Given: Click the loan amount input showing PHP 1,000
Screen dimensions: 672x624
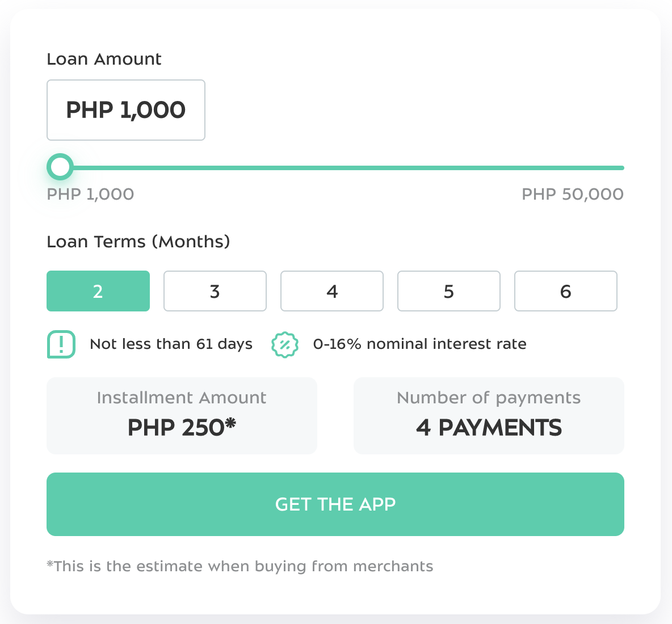Looking at the screenshot, I should (125, 110).
